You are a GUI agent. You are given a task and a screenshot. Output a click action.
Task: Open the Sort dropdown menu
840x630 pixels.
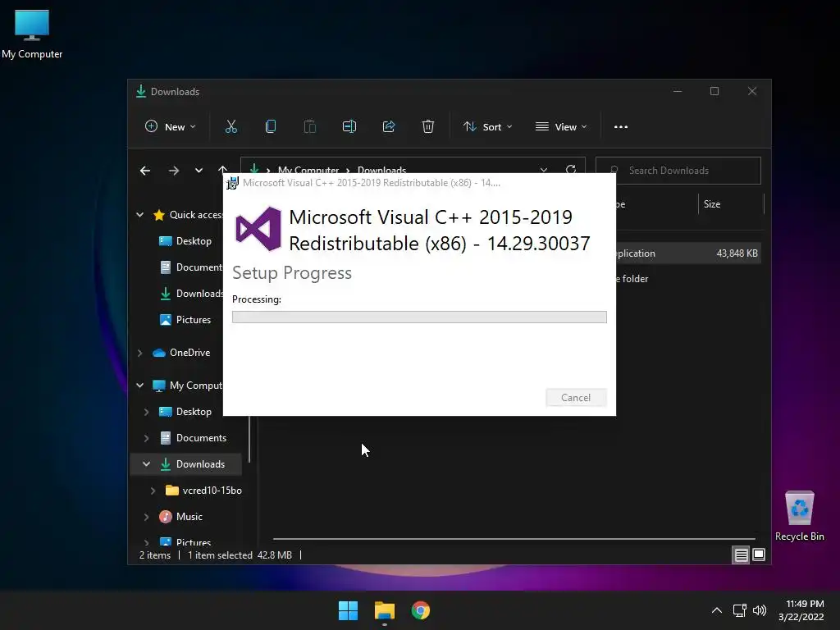[x=488, y=127]
